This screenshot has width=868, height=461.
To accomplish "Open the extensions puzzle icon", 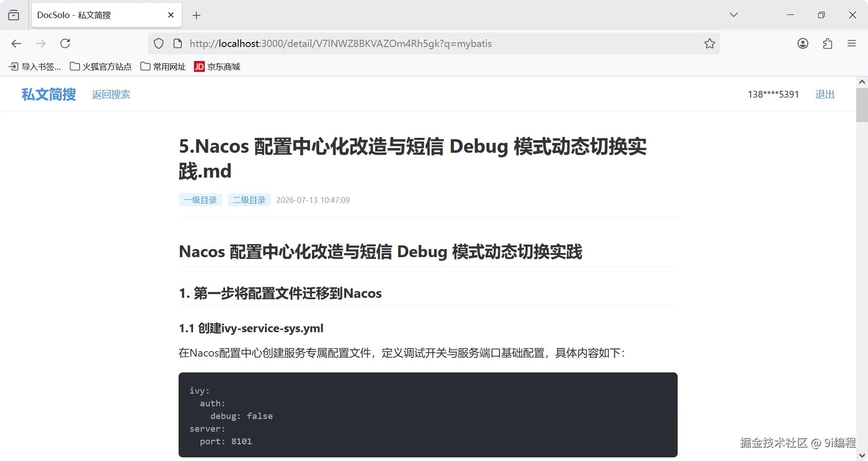I will click(x=827, y=43).
